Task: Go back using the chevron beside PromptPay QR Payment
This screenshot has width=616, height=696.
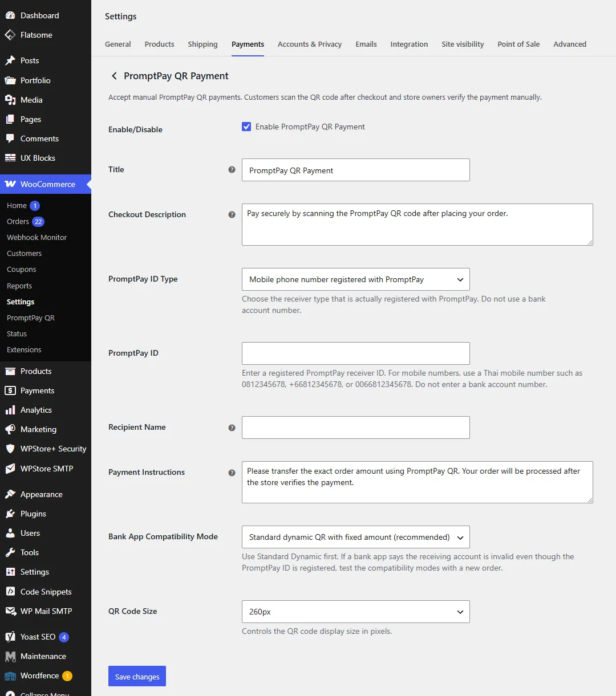Action: [114, 76]
